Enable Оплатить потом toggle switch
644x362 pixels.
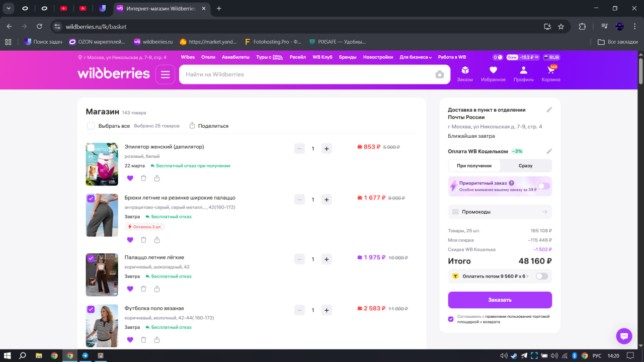tap(542, 276)
